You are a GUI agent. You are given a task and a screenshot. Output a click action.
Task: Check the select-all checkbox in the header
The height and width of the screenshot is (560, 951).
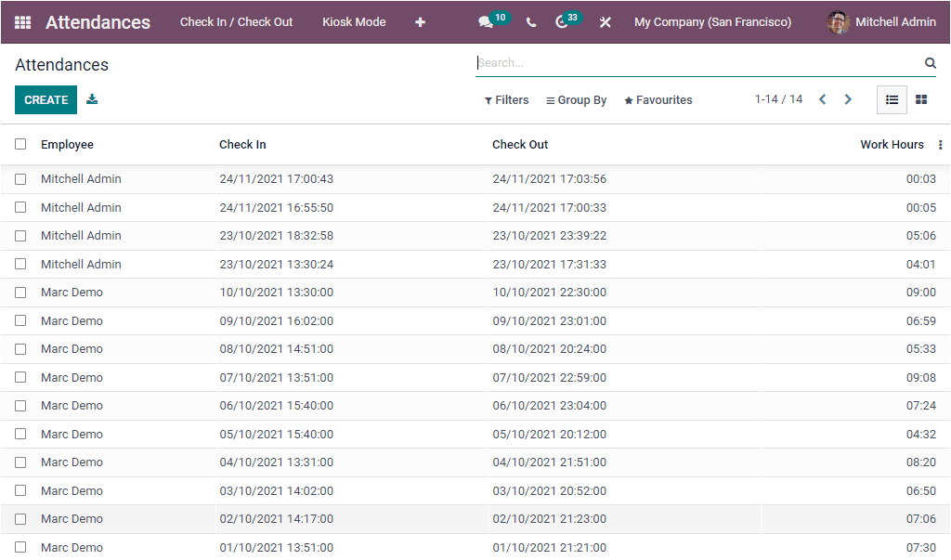click(x=20, y=144)
